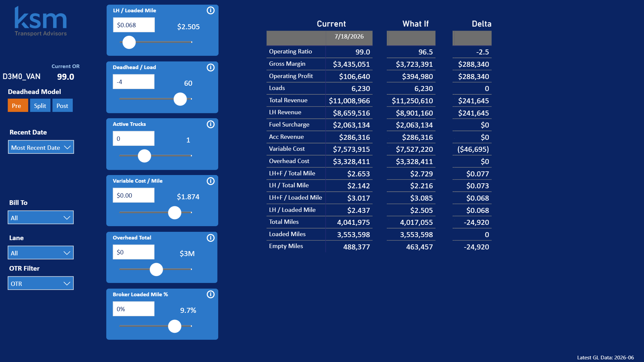644x362 pixels.
Task: Expand the OTR Filter dropdown
Action: click(41, 283)
